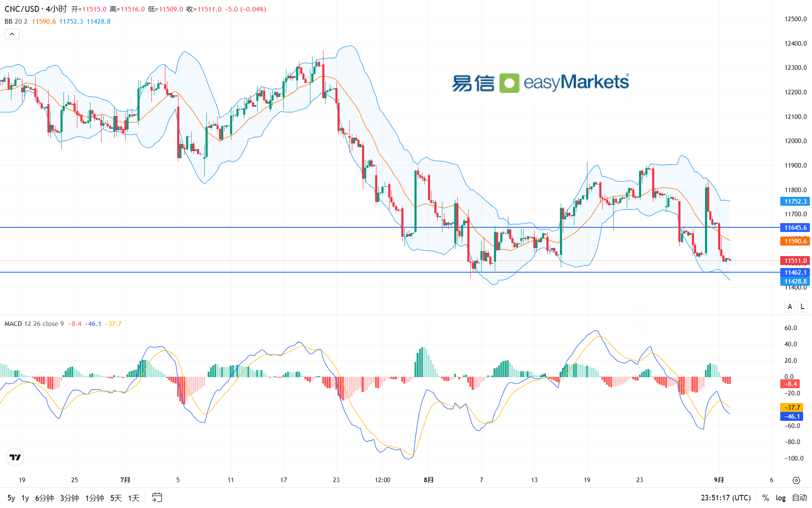The image size is (812, 508).
Task: Select the BB 20 2 indicator legend
Action: pos(16,22)
